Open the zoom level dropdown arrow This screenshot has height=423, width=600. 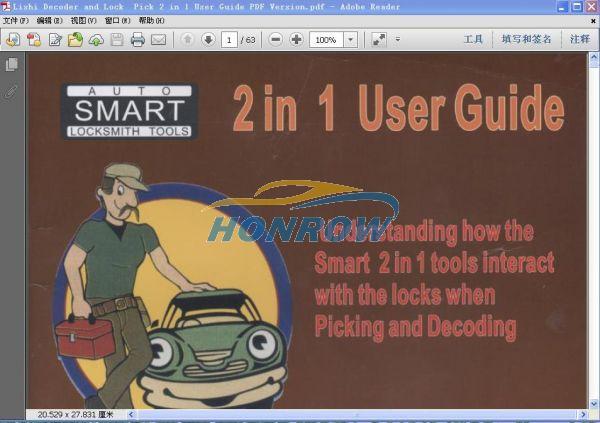coord(351,40)
